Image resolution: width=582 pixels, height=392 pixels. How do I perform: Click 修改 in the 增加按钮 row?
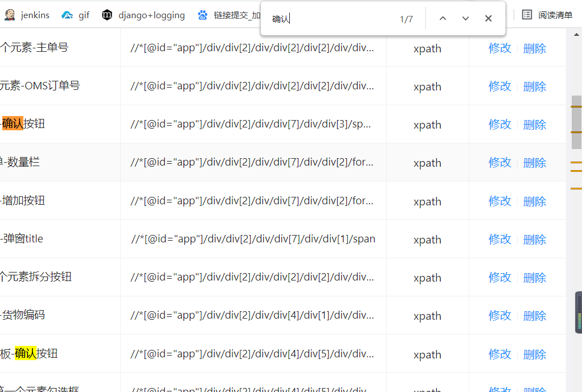pos(500,201)
